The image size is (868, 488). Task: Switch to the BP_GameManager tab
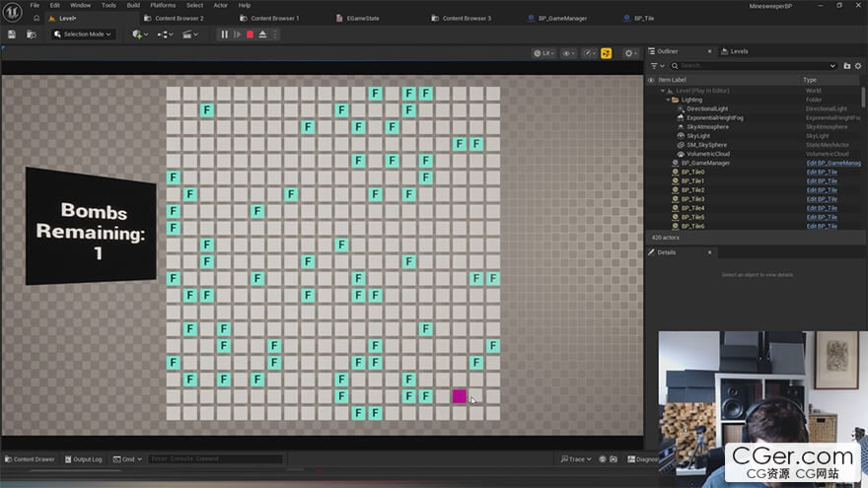(563, 18)
